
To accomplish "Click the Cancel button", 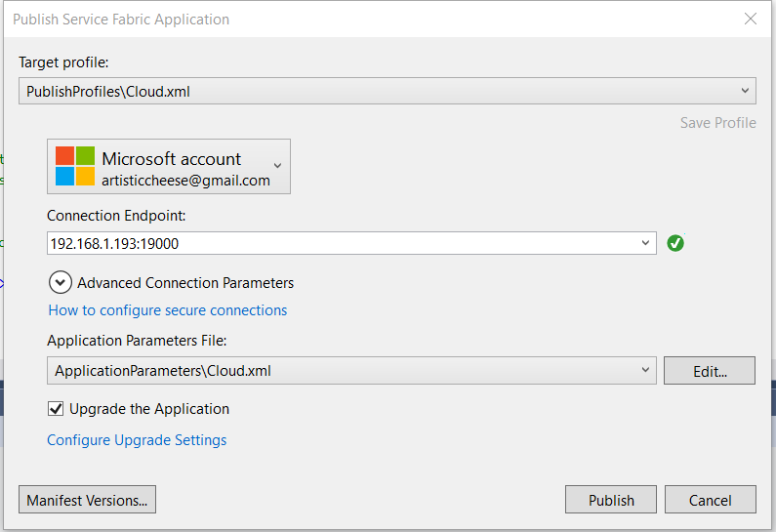I will click(711, 500).
